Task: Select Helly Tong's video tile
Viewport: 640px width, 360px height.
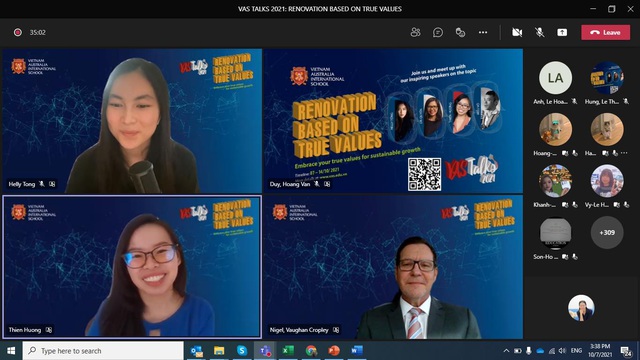Action: point(132,121)
